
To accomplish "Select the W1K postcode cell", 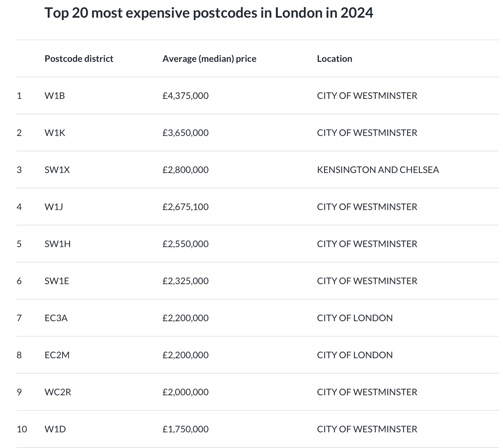I will (55, 133).
